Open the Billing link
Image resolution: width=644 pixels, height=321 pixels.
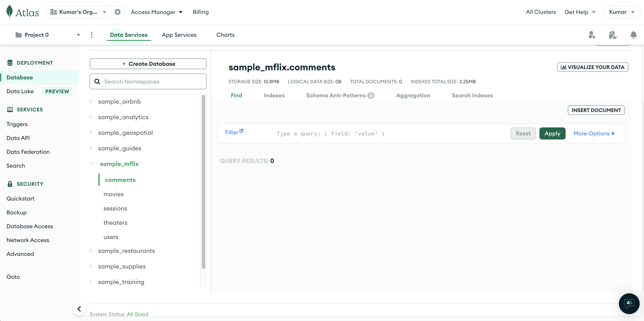201,12
